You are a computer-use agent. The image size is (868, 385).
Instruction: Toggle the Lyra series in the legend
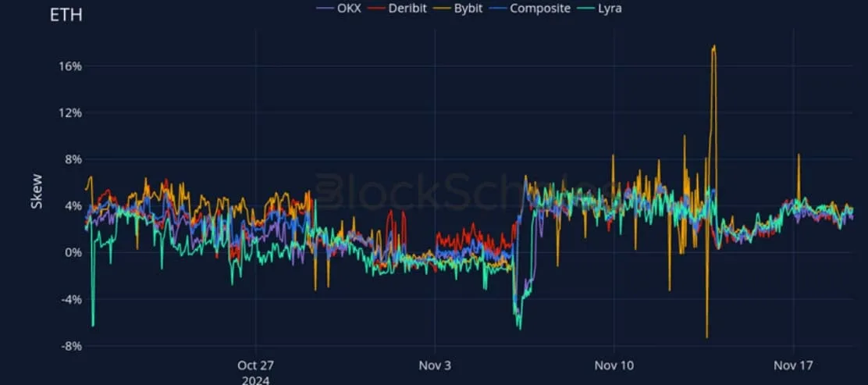click(600, 9)
